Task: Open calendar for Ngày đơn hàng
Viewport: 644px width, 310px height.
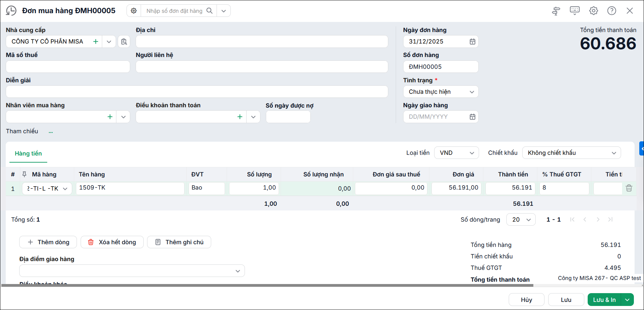Action: click(x=472, y=41)
